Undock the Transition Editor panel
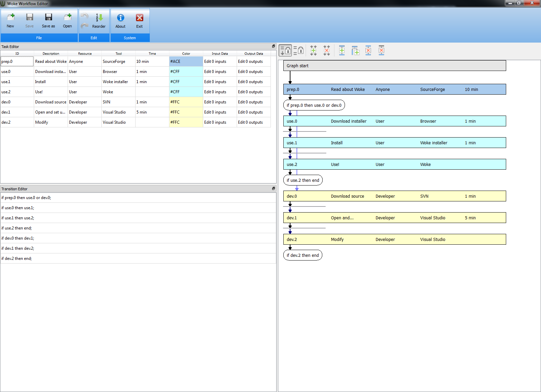The width and height of the screenshot is (541, 392). [274, 189]
